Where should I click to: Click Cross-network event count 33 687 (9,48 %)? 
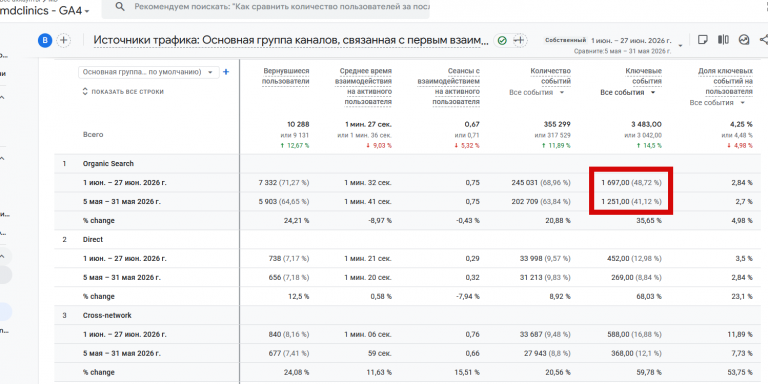[545, 335]
